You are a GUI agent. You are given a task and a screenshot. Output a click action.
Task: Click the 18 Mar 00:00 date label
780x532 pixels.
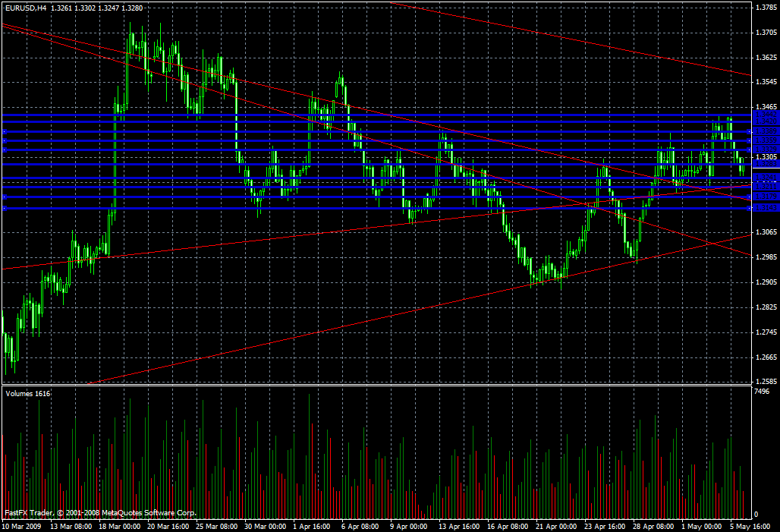click(x=119, y=527)
